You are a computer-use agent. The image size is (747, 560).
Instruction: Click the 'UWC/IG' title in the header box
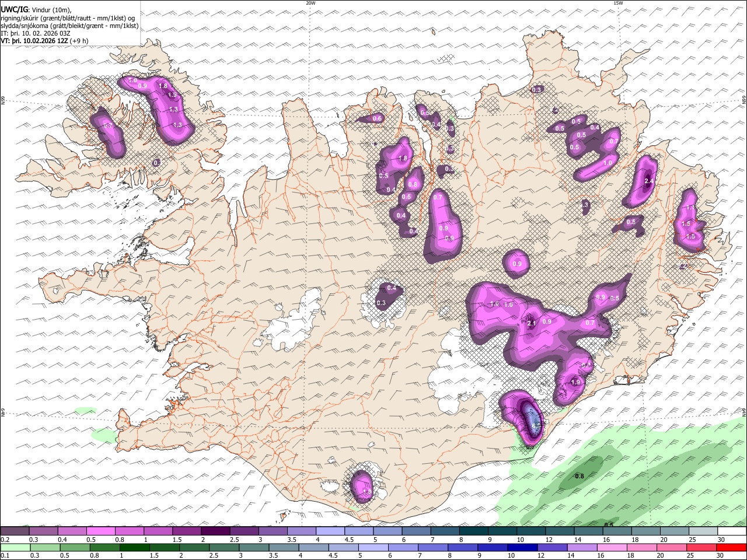point(14,10)
